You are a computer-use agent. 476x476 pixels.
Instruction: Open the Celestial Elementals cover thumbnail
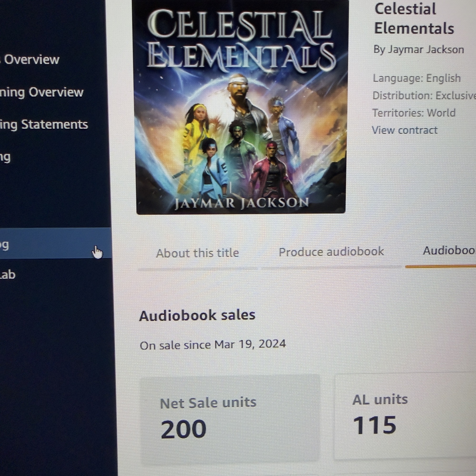point(240,107)
